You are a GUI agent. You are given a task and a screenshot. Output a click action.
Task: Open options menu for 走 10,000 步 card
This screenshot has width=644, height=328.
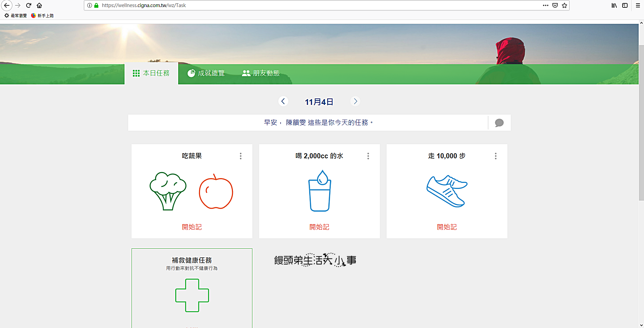pos(496,156)
